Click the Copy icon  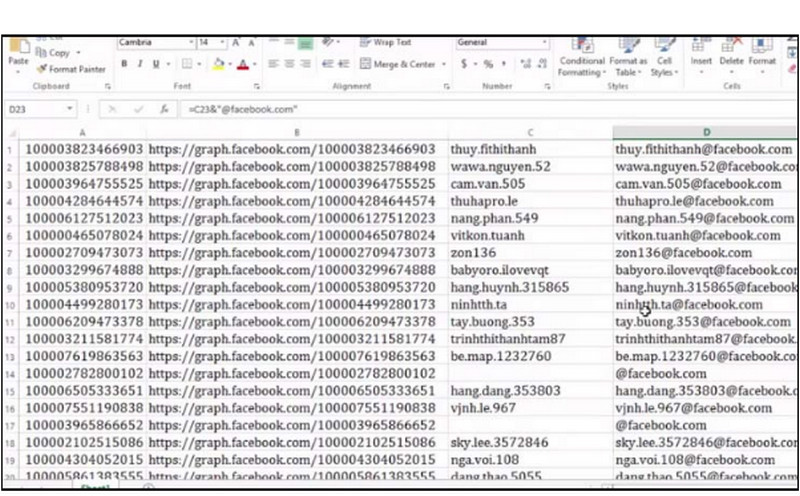click(41, 53)
